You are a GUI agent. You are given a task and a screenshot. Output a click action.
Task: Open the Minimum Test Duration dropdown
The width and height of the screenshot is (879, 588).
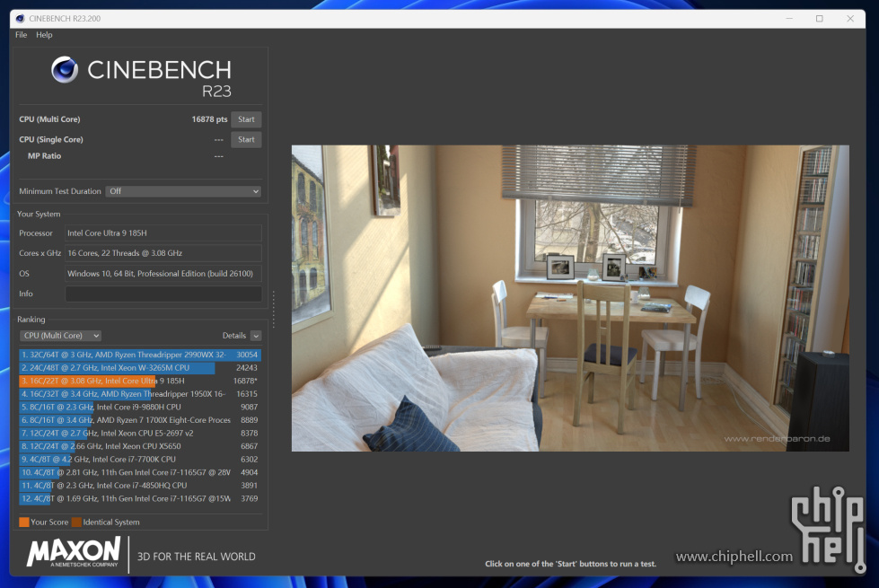click(183, 191)
